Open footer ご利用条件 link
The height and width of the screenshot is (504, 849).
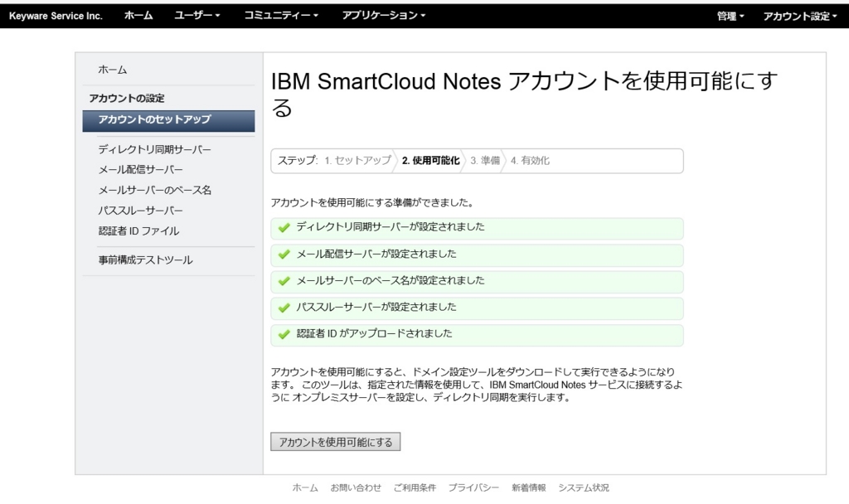pyautogui.click(x=415, y=487)
